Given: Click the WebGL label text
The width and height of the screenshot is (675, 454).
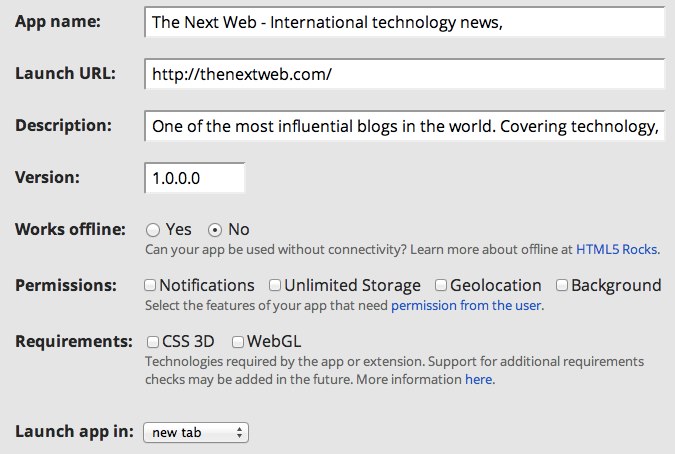Looking at the screenshot, I should click(x=274, y=342).
